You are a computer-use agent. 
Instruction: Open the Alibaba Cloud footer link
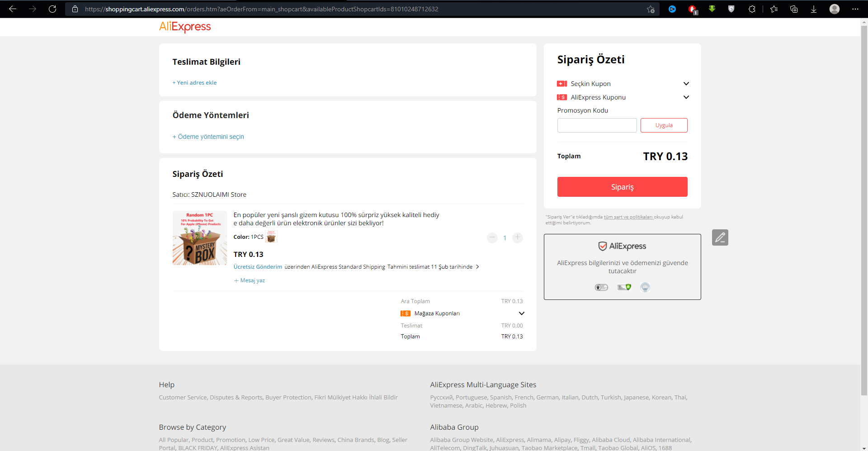[611, 440]
